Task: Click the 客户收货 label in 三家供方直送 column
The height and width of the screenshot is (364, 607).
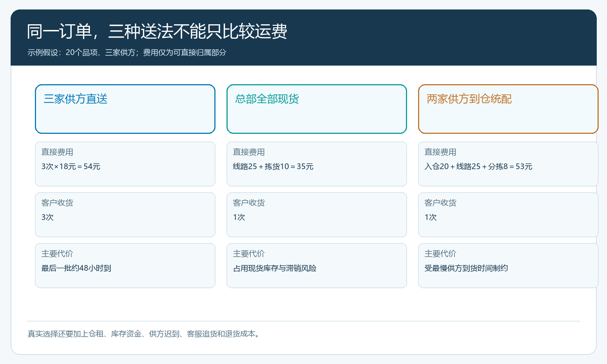Action: (x=57, y=203)
